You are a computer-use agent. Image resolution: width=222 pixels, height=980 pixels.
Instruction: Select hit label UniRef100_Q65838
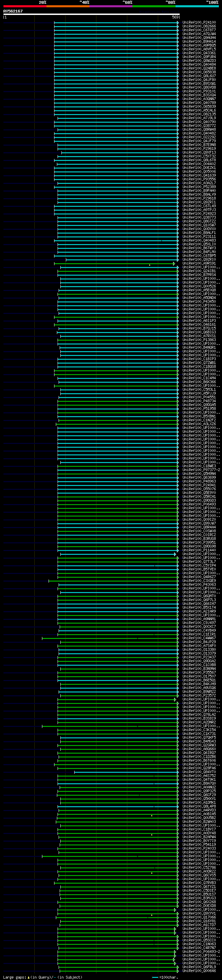pyautogui.click(x=199, y=72)
